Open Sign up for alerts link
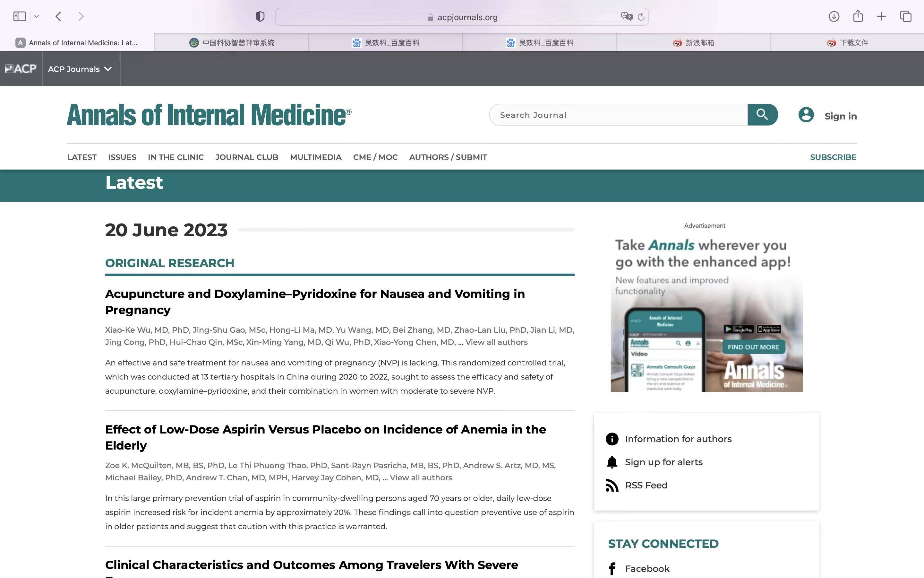 663,462
